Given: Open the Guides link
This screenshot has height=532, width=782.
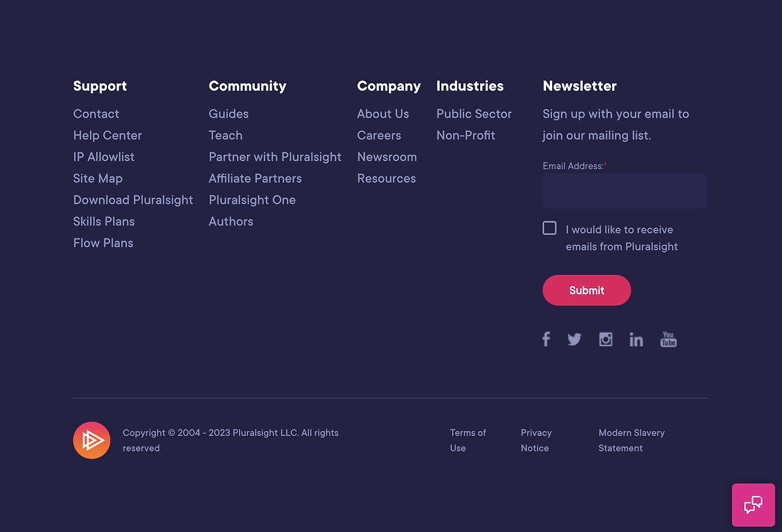Looking at the screenshot, I should click(228, 114).
